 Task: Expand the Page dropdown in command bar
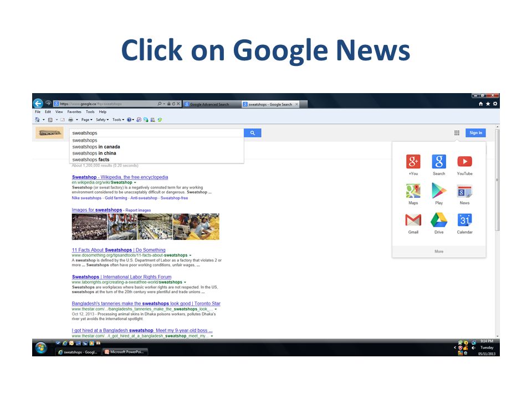point(86,120)
